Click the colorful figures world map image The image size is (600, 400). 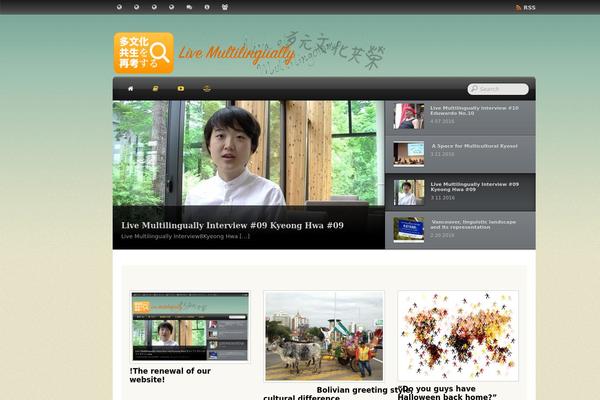point(458,336)
